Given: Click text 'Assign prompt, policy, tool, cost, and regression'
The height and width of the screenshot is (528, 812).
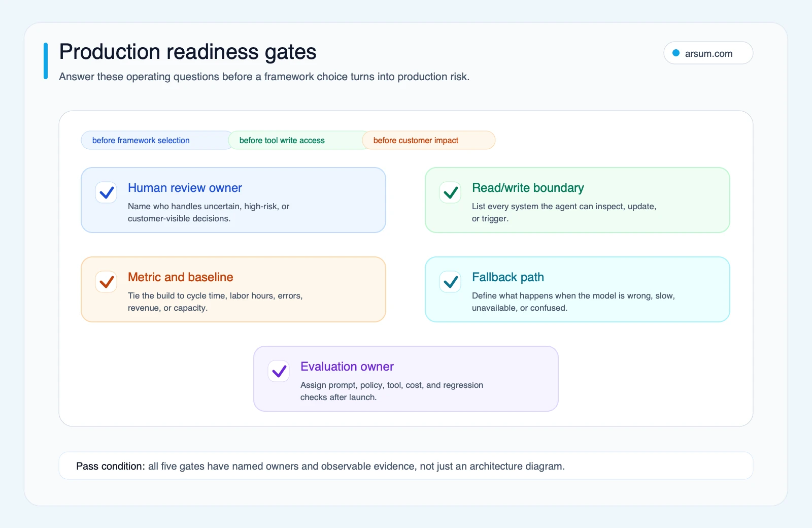Looking at the screenshot, I should click(392, 385).
